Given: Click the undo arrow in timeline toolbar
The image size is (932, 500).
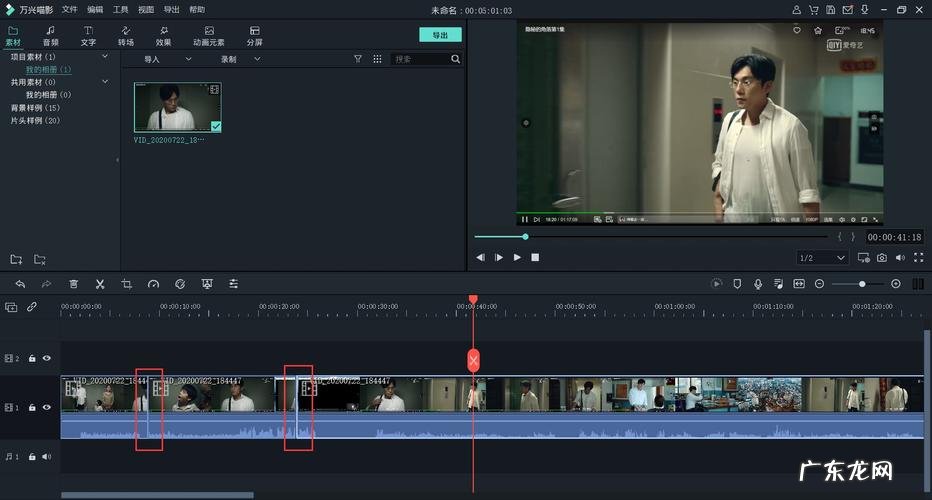Looking at the screenshot, I should coord(20,284).
